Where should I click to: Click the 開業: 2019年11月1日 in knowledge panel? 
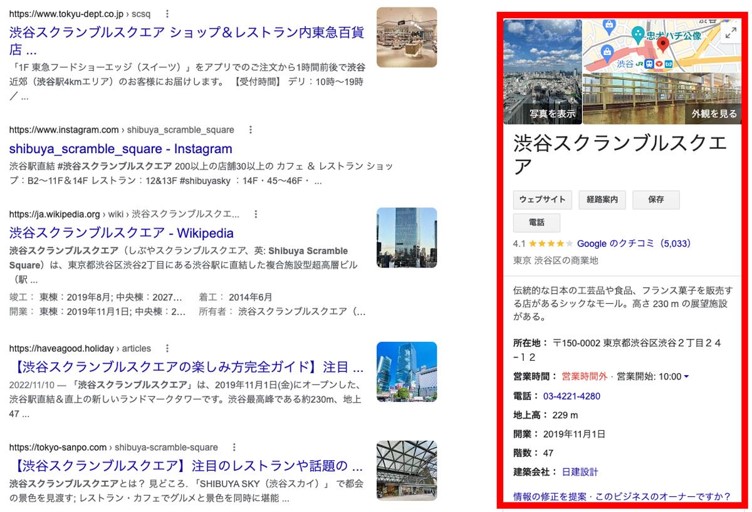(559, 434)
